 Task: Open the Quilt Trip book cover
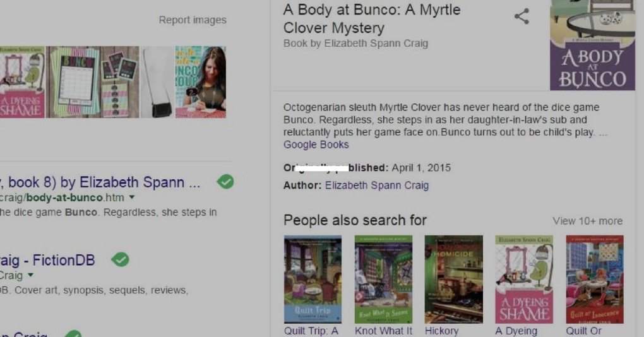pyautogui.click(x=313, y=279)
